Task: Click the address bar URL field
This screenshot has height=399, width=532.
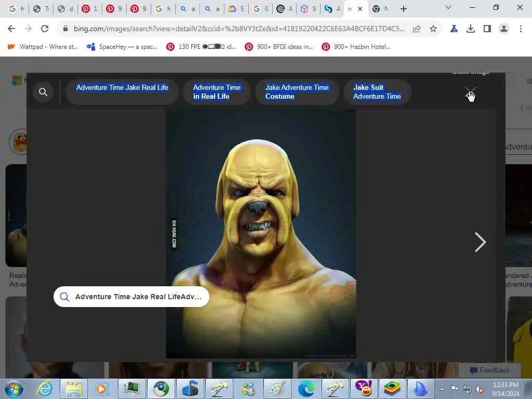Action: click(x=239, y=29)
